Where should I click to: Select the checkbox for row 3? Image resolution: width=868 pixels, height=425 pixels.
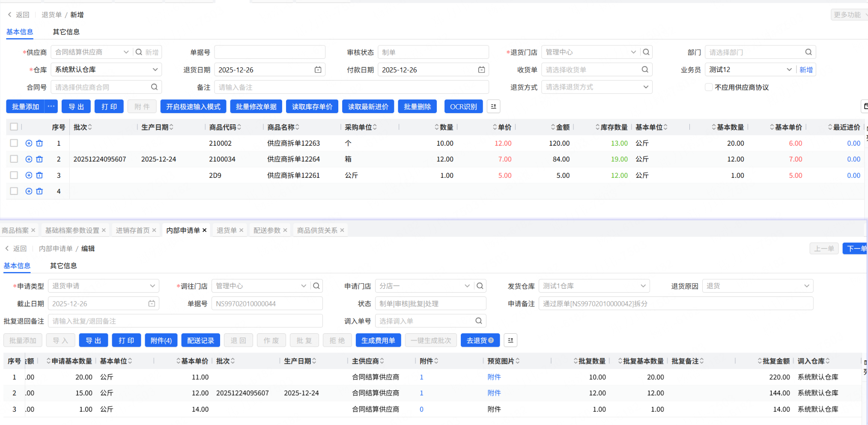tap(14, 175)
